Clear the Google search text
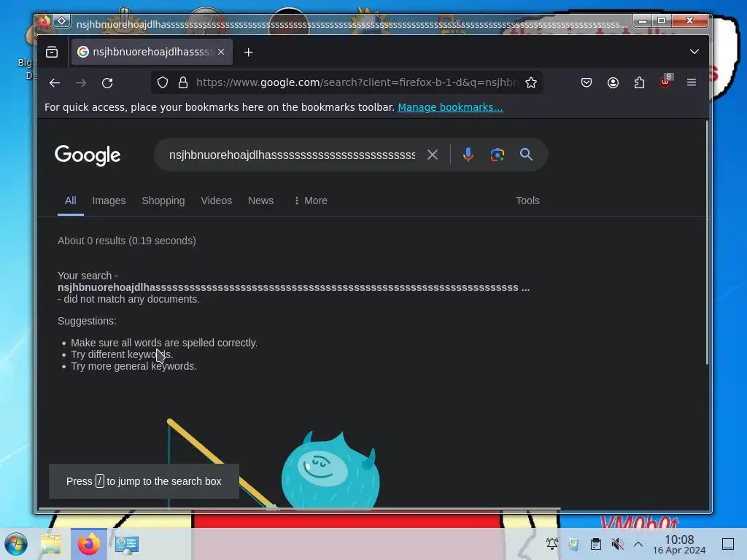 [x=432, y=155]
